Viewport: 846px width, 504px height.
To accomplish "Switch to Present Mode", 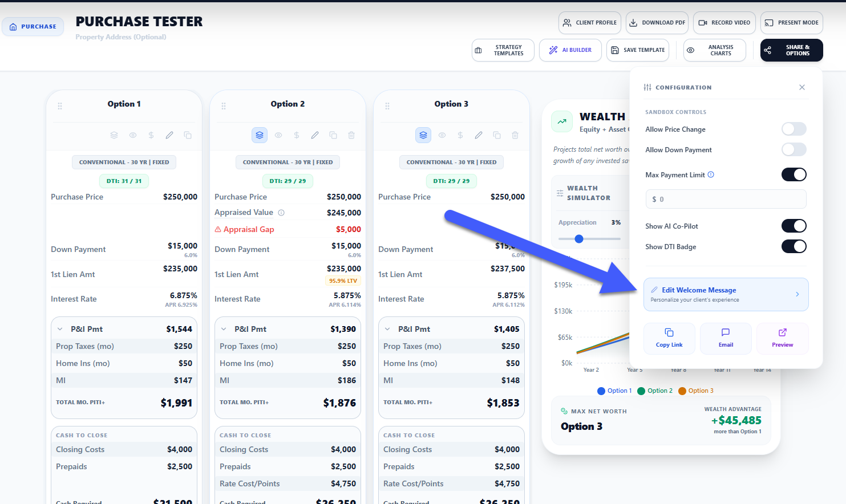I will point(792,23).
